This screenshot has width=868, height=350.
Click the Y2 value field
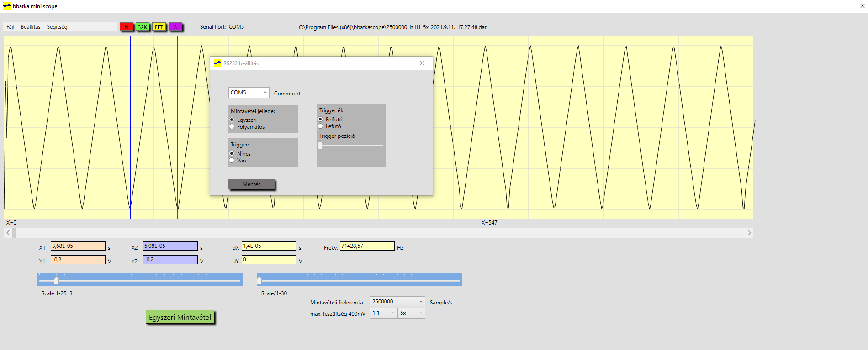[x=170, y=260]
